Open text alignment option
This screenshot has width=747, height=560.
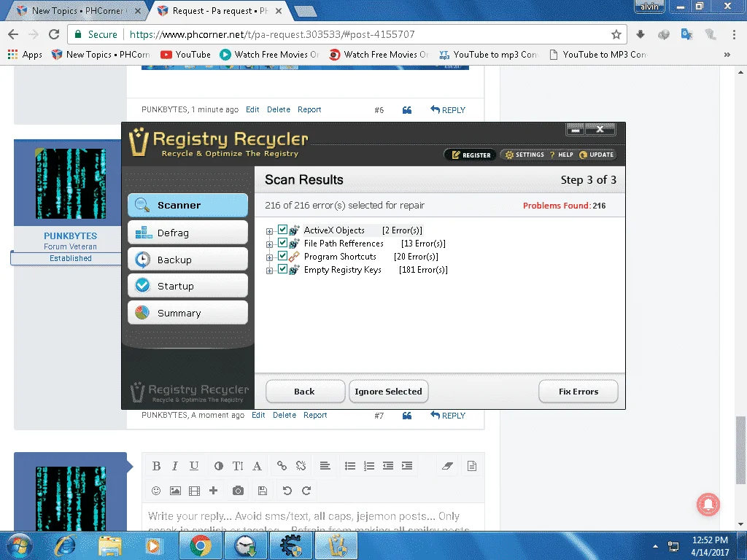(325, 466)
